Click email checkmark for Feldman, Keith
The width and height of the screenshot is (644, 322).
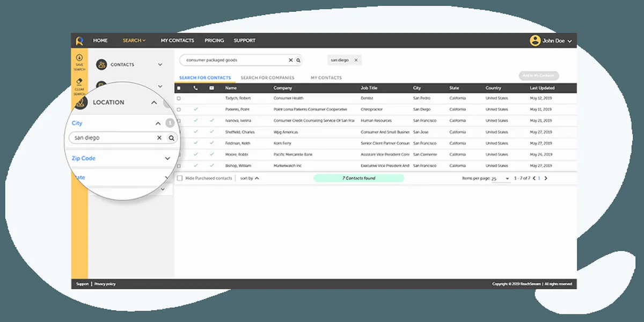click(x=211, y=143)
